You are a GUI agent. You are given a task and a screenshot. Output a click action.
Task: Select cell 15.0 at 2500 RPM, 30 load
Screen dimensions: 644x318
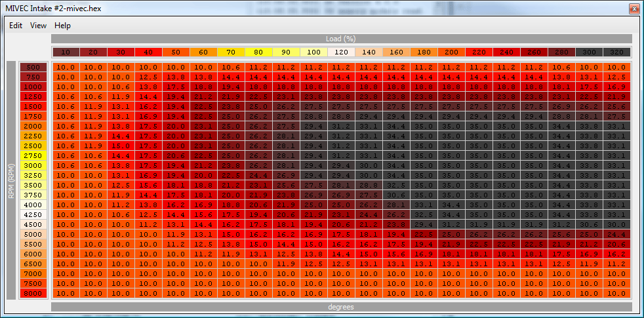121,146
